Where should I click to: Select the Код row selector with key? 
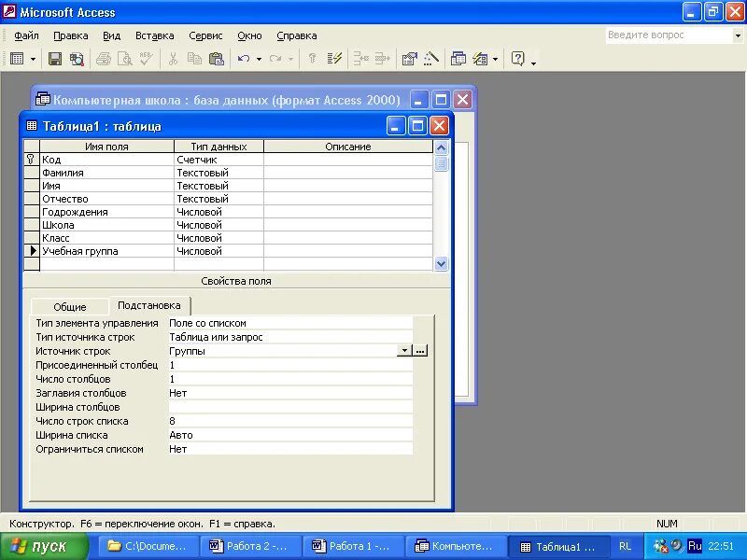32,160
